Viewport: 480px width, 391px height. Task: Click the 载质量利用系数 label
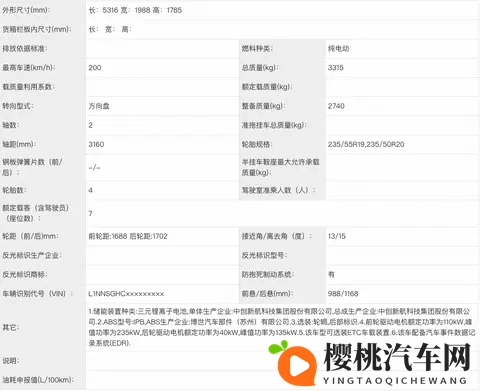coord(28,87)
